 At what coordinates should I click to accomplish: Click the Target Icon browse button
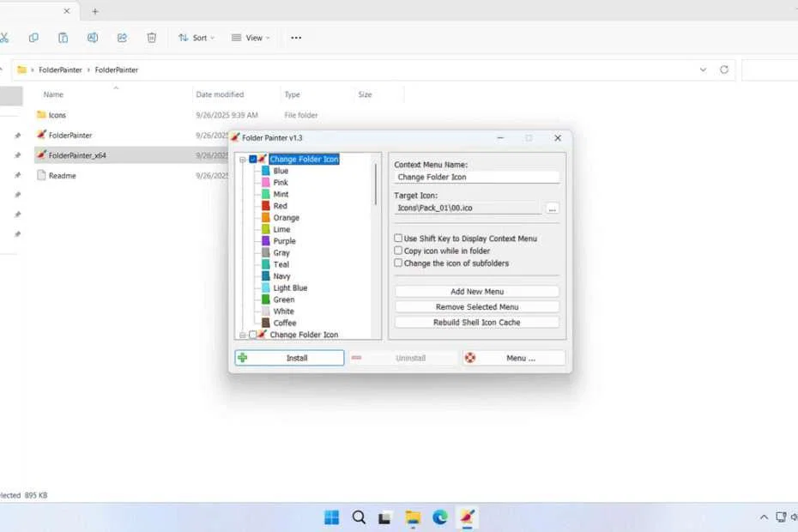pos(553,209)
